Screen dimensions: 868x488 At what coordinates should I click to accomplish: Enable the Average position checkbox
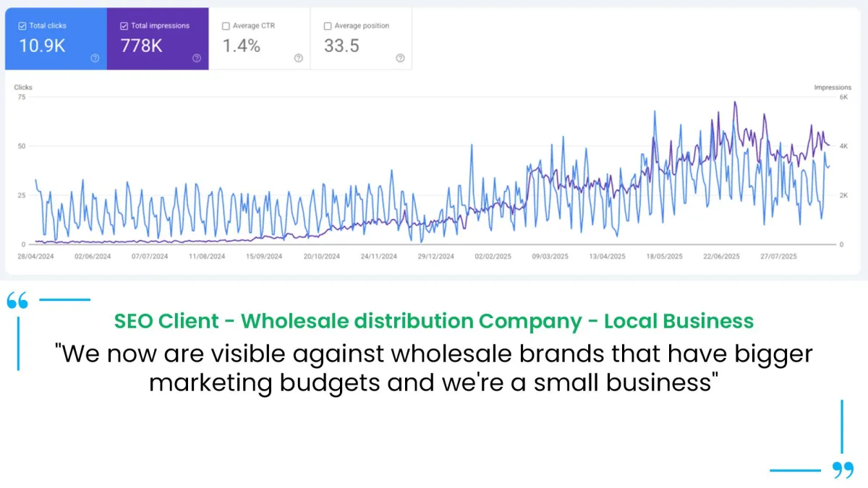[328, 26]
